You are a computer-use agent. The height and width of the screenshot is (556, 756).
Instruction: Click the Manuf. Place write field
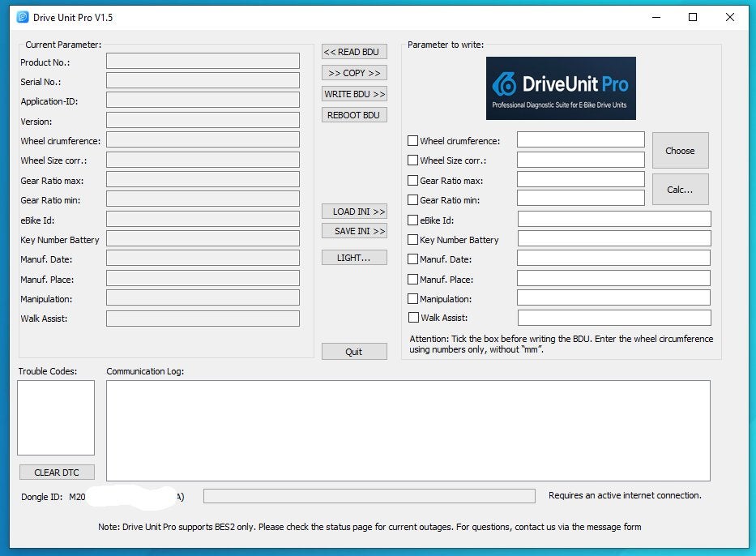point(613,278)
